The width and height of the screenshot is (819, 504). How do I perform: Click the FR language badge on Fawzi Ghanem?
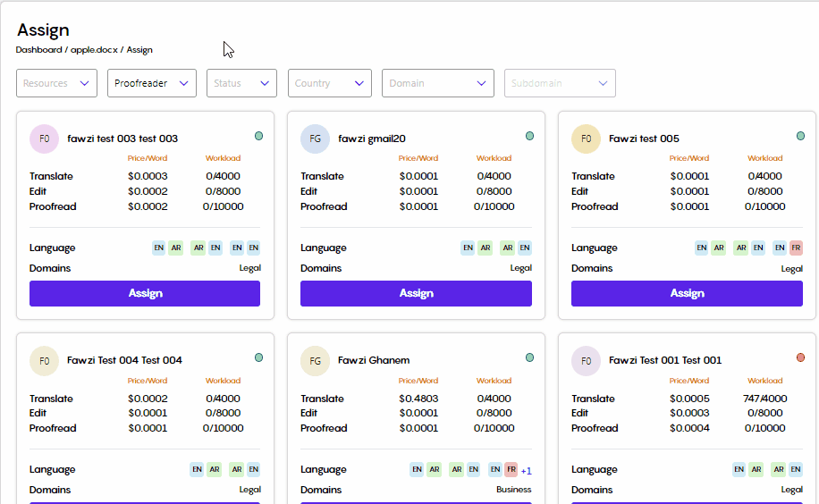[511, 469]
